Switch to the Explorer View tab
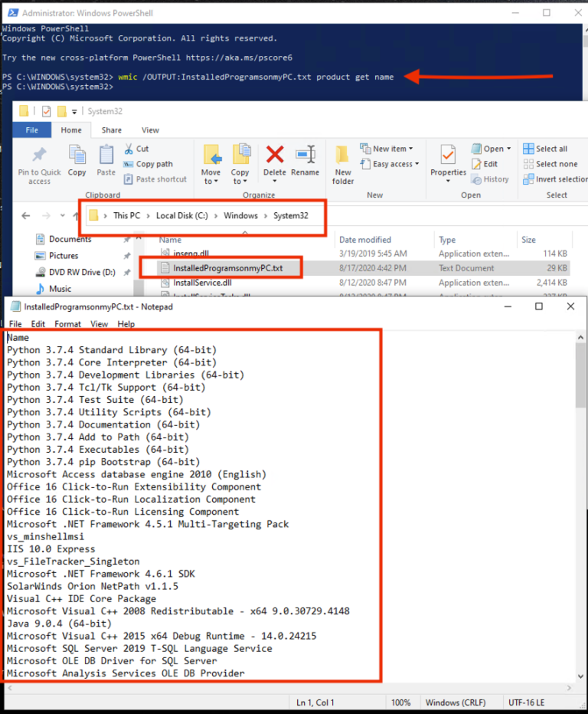 point(150,130)
